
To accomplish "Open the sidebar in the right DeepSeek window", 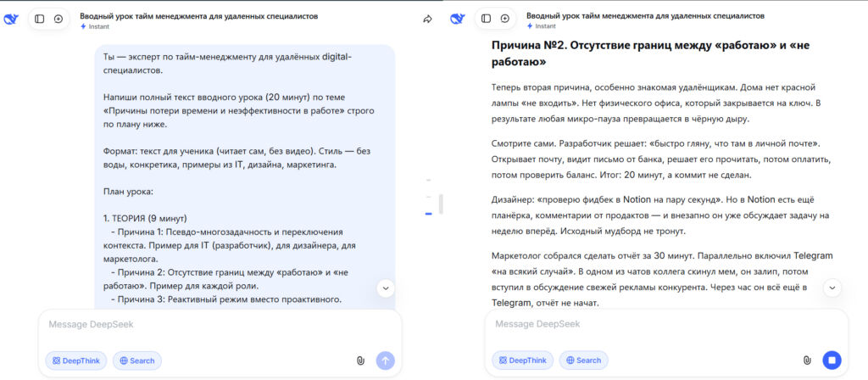I will [486, 19].
